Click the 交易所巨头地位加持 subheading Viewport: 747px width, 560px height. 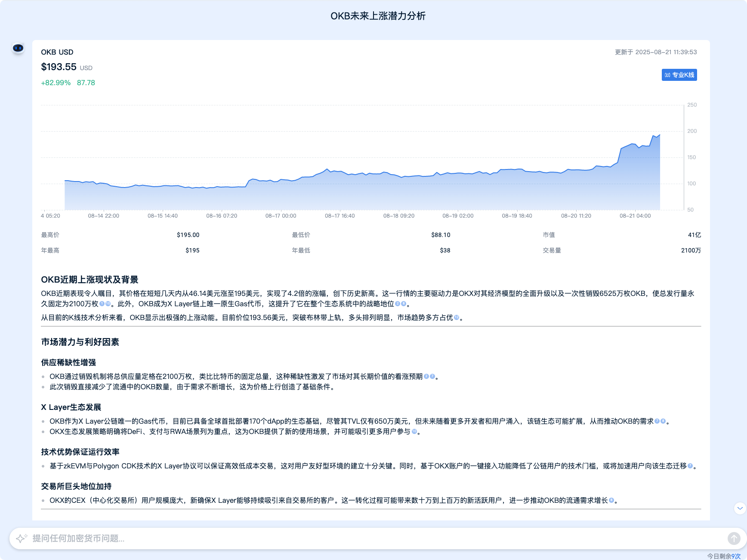(x=76, y=486)
